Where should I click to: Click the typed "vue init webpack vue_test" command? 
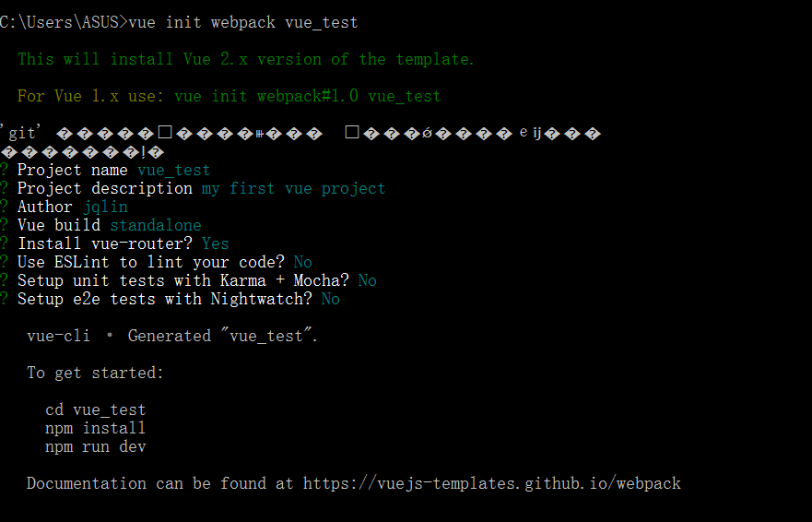click(x=243, y=22)
